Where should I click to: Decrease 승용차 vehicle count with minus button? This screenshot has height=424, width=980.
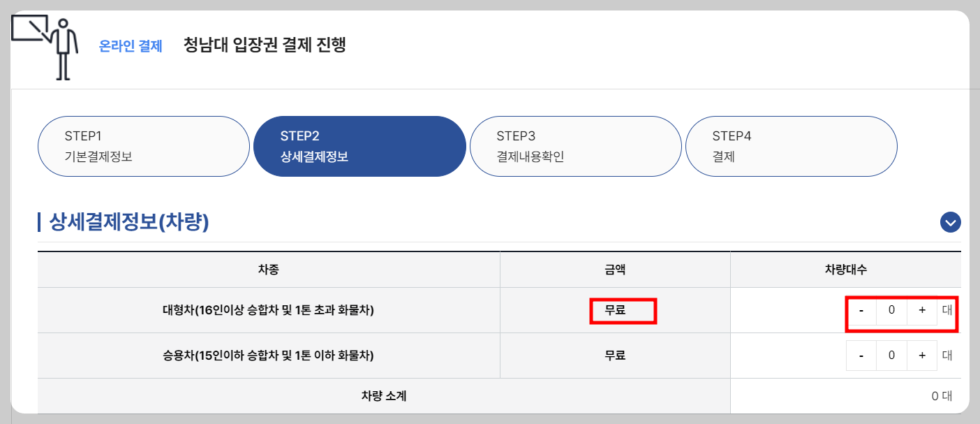point(861,355)
